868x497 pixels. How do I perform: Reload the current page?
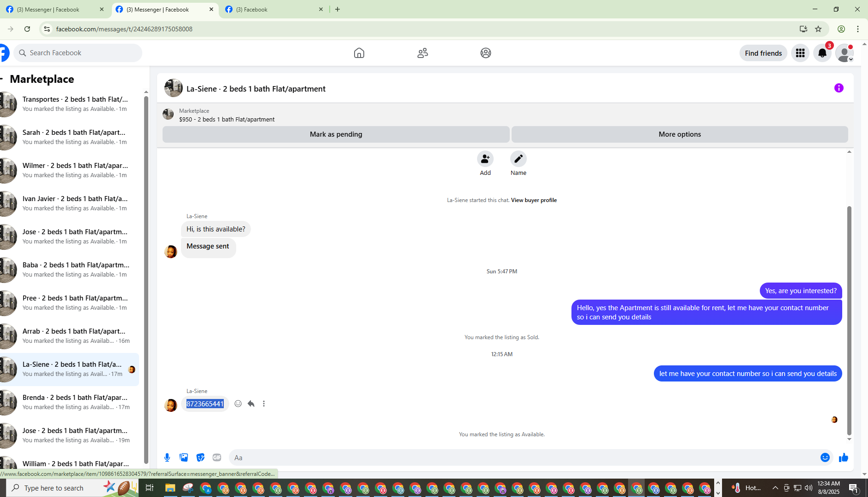[x=27, y=29]
